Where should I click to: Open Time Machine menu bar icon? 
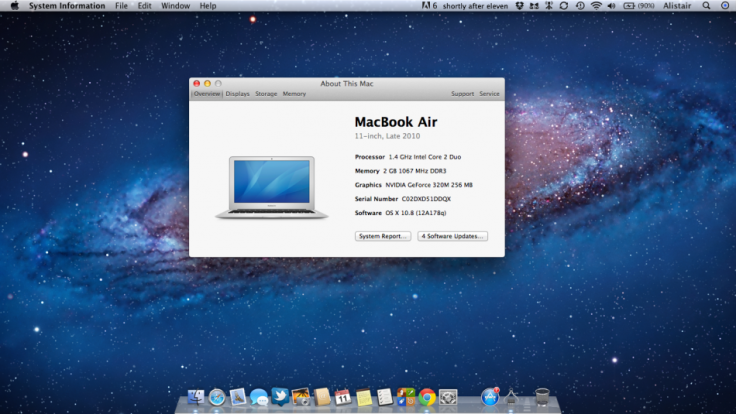(x=580, y=6)
